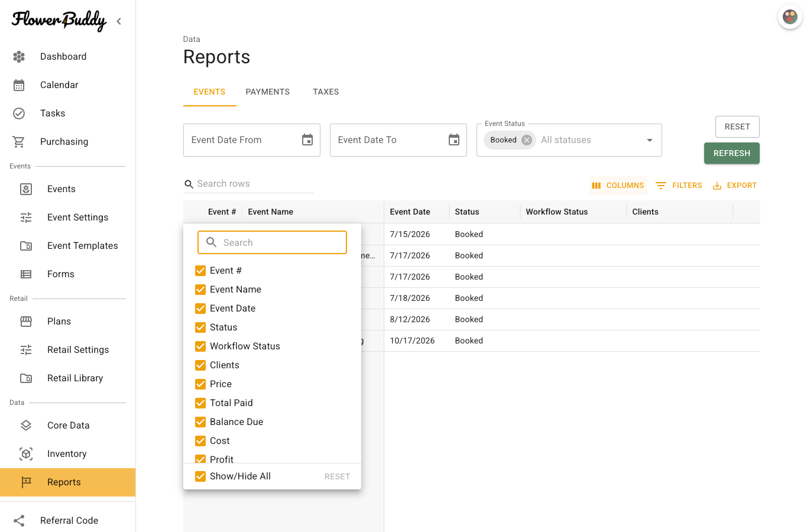Select the Events sidebar icon
The height and width of the screenshot is (532, 807).
pos(26,189)
